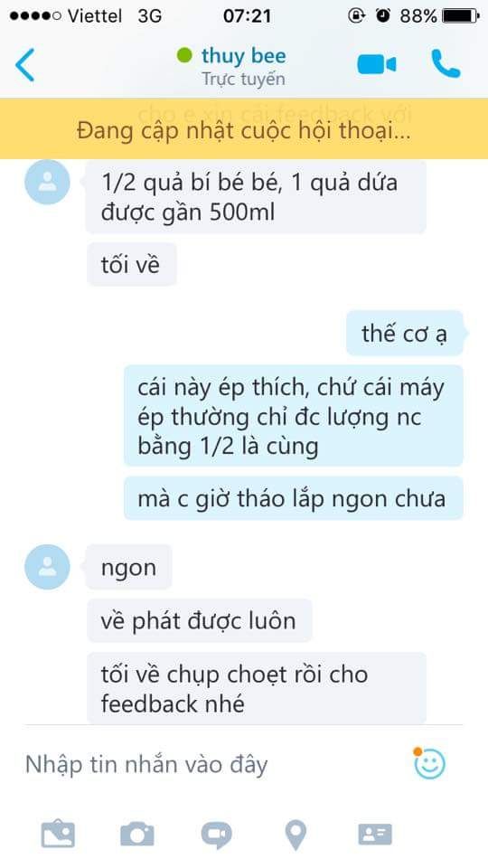488x868 pixels.
Task: Tap the battery indicator in status bar
Action: 460,16
